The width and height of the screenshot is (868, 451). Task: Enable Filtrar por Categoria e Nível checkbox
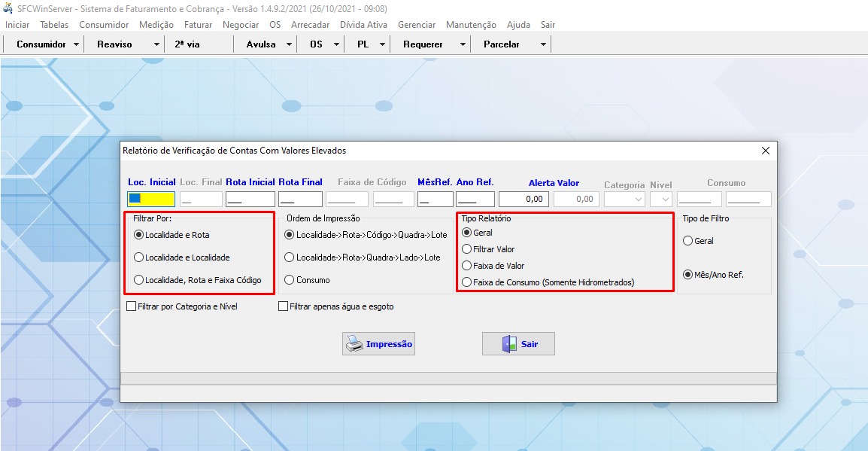[x=132, y=306]
